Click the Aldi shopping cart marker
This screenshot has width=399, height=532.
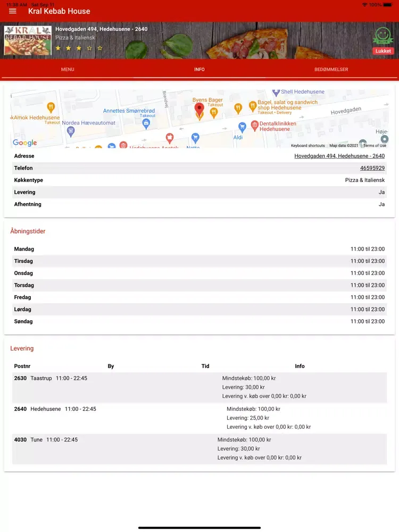pyautogui.click(x=242, y=127)
